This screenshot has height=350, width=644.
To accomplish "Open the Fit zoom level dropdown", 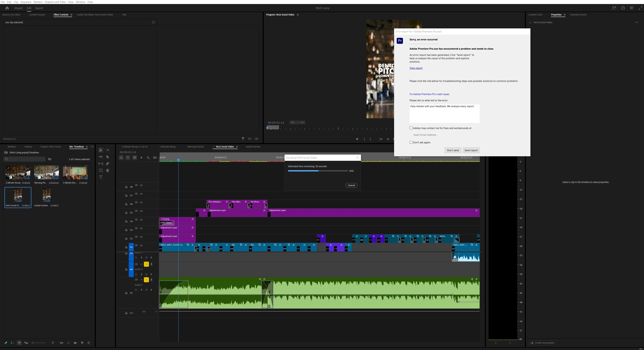I will (297, 122).
